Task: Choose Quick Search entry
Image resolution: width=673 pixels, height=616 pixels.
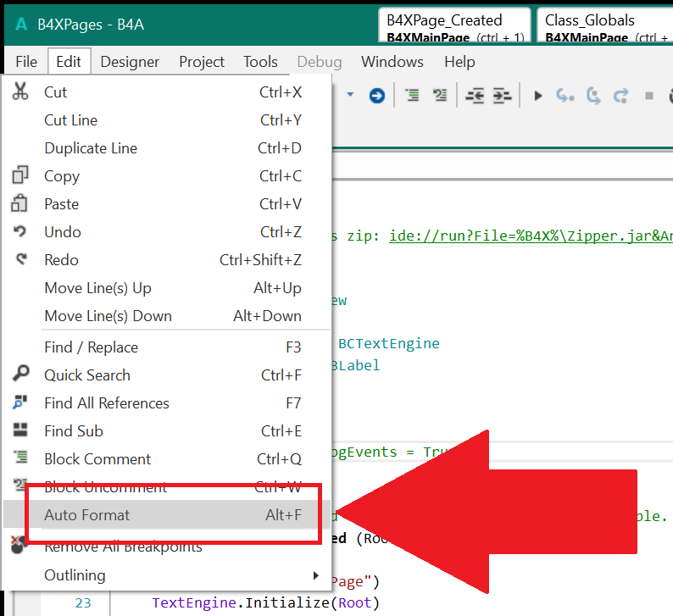Action: pos(167,375)
